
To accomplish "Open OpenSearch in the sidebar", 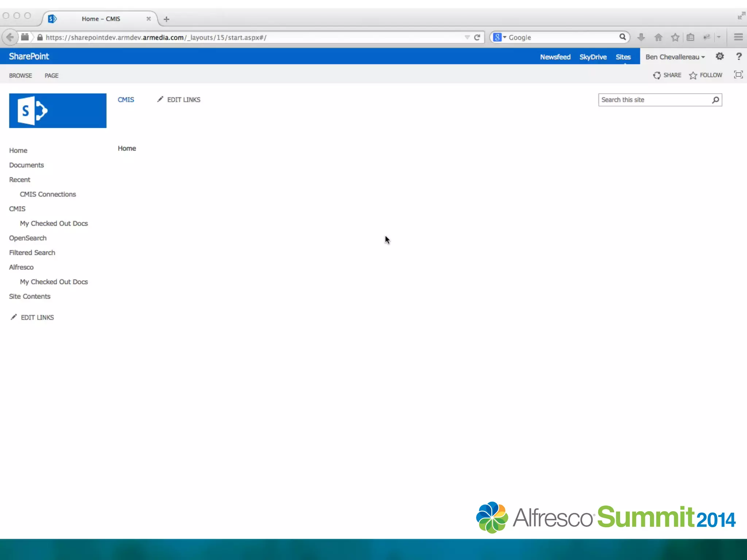I will 28,238.
